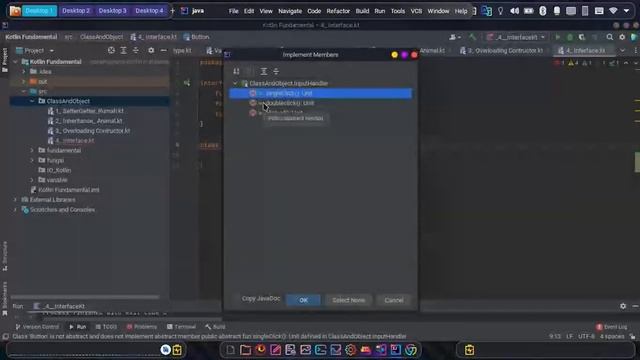Screen dimensions: 640x360
Task: Open the TODO tool window
Action: (x=107, y=327)
